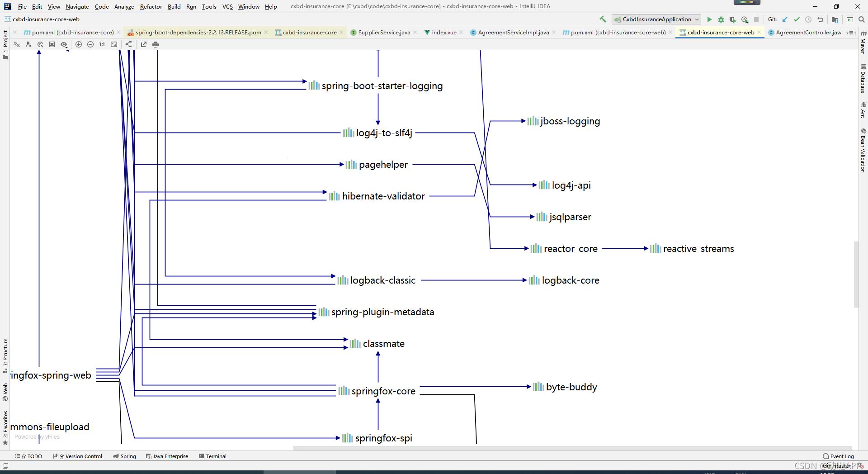Open the Terminal tool window
This screenshot has height=474, width=868.
point(212,456)
